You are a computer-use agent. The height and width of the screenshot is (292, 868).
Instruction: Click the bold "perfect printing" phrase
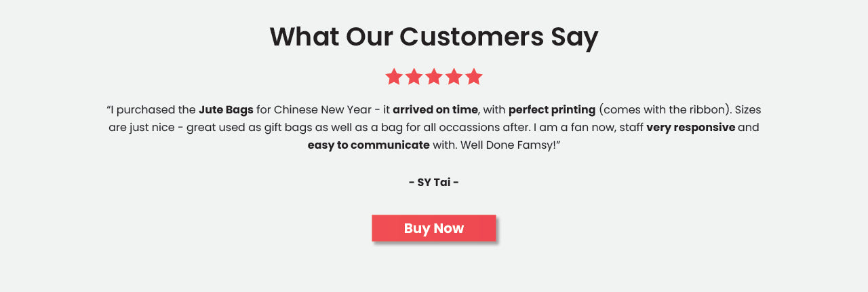click(x=551, y=109)
